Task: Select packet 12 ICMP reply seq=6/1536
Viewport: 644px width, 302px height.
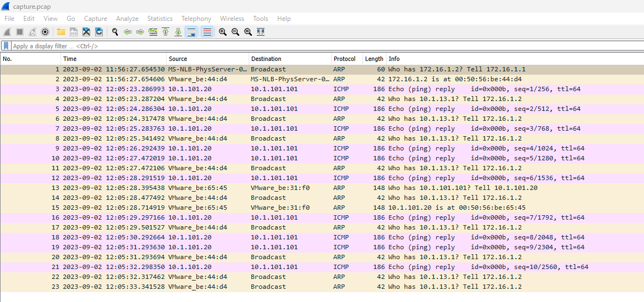Action: (x=322, y=178)
